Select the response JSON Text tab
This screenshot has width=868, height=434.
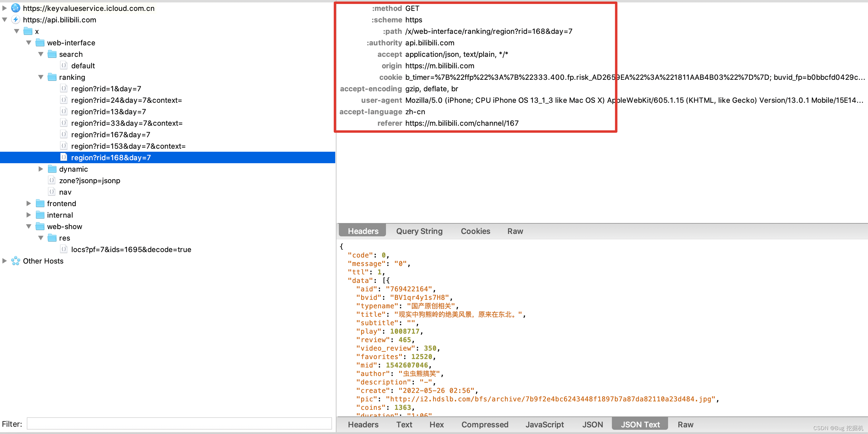640,425
